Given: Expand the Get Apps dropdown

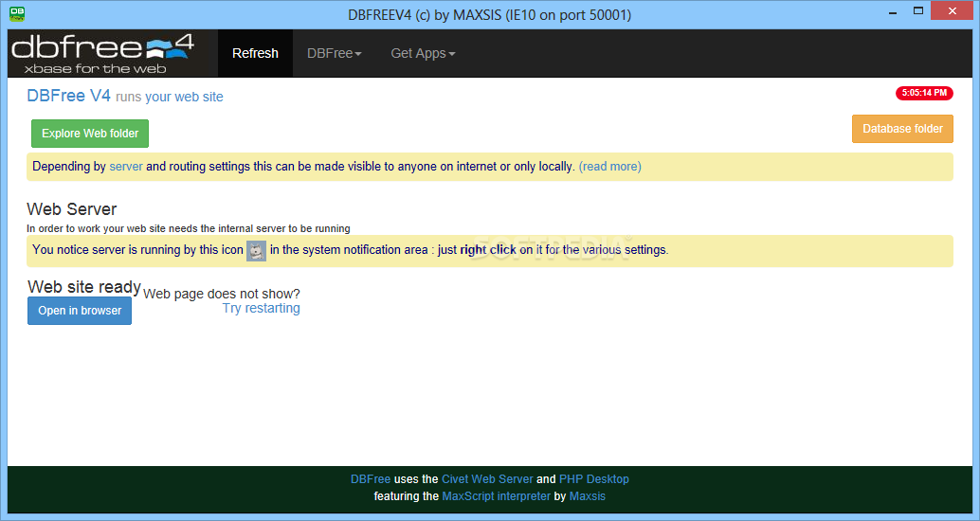Looking at the screenshot, I should click(423, 54).
